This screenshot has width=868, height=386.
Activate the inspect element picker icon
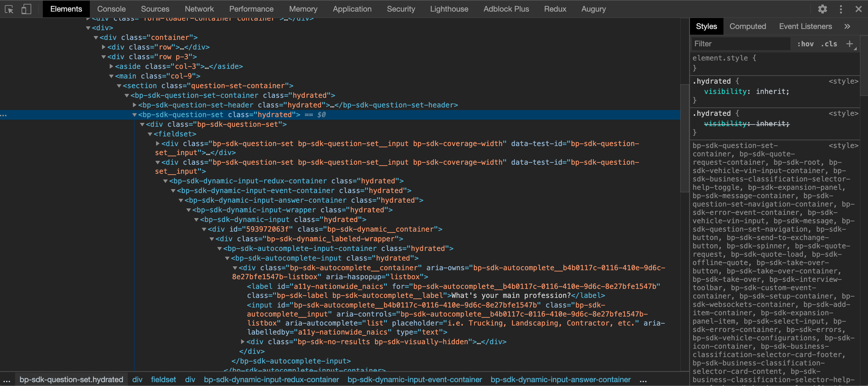coord(9,9)
